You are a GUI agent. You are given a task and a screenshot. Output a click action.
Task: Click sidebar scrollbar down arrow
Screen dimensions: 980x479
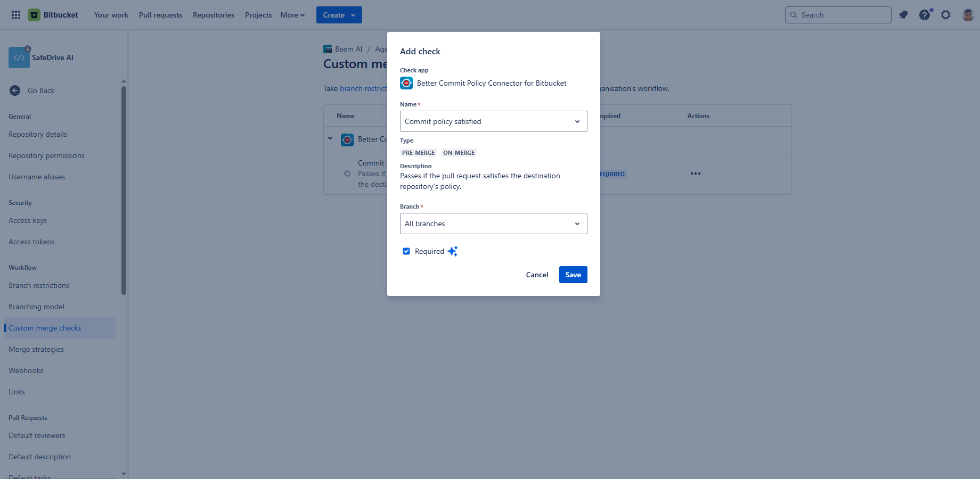(124, 474)
